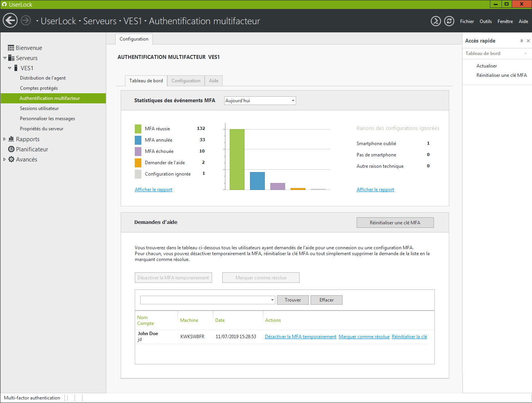Sort by the Machine column header
This screenshot has height=403, width=532.
[189, 320]
